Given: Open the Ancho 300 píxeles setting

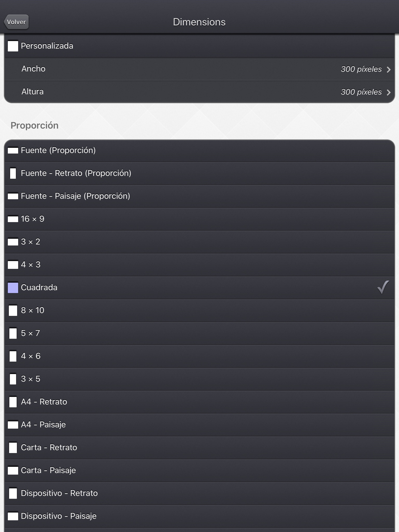Looking at the screenshot, I should point(361,69).
